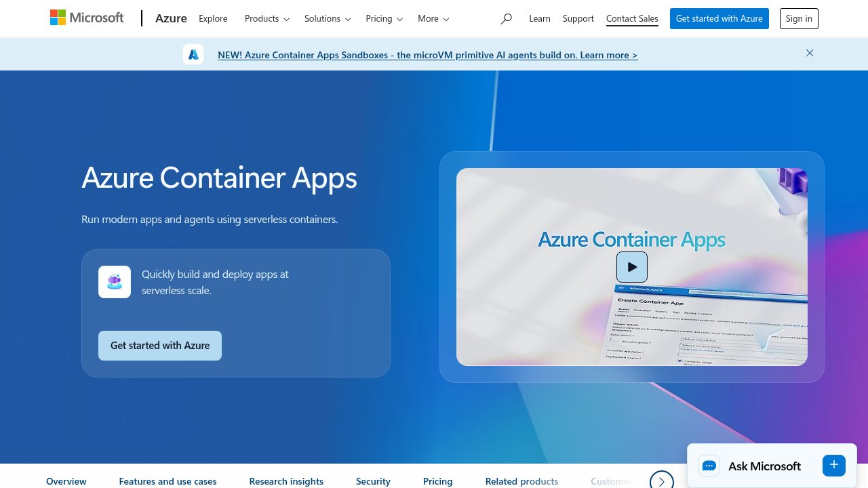
Task: Expand the Products dropdown menu
Action: [x=267, y=19]
